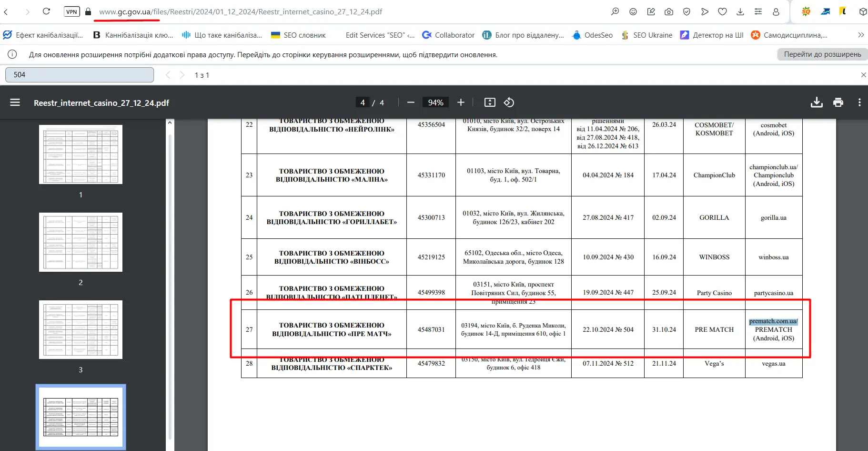Select page 2 thumbnail
868x451 pixels.
81,242
